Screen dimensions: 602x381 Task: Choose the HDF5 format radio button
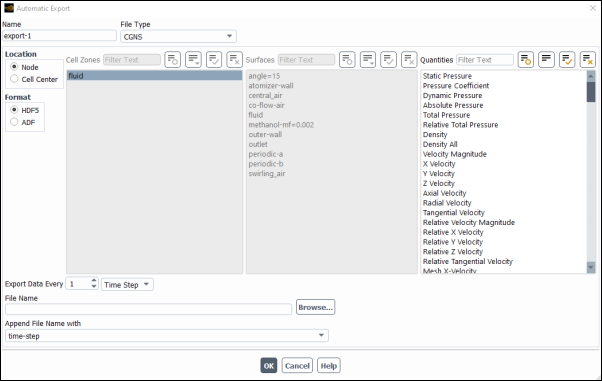[x=14, y=110]
